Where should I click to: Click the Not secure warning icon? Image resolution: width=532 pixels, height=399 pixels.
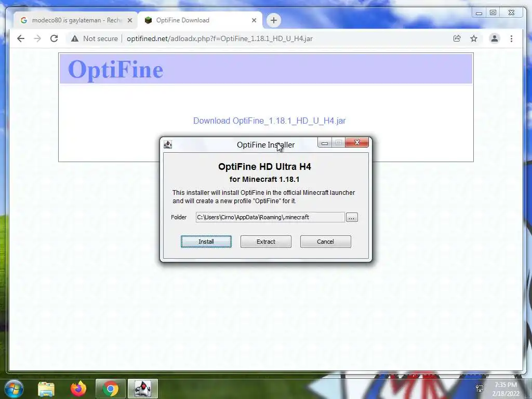click(75, 38)
